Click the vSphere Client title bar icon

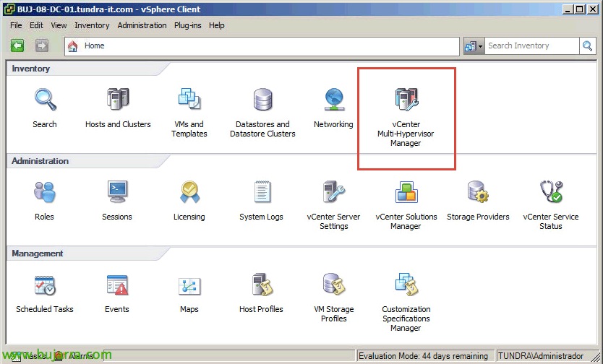(9, 9)
